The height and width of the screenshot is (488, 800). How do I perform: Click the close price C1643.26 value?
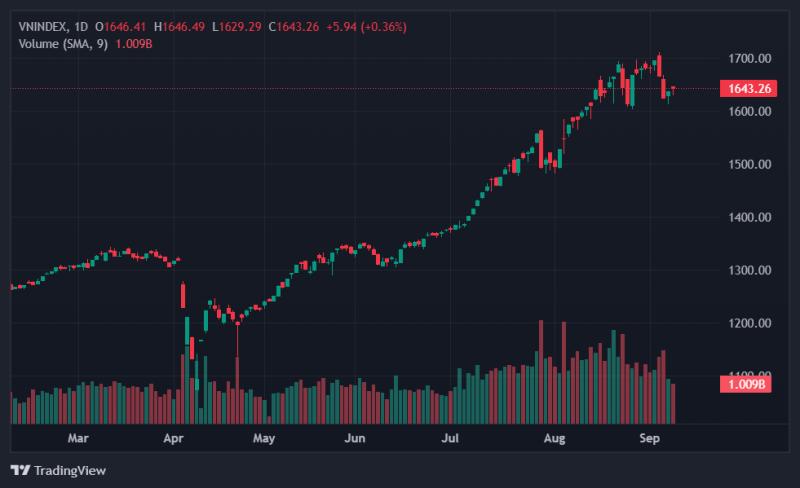pos(294,27)
